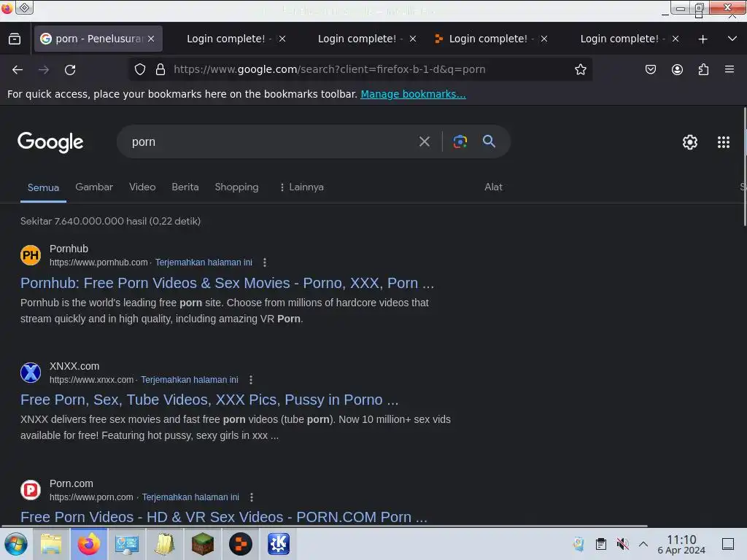Open the Minecraft grass block taskbar icon

(203, 544)
